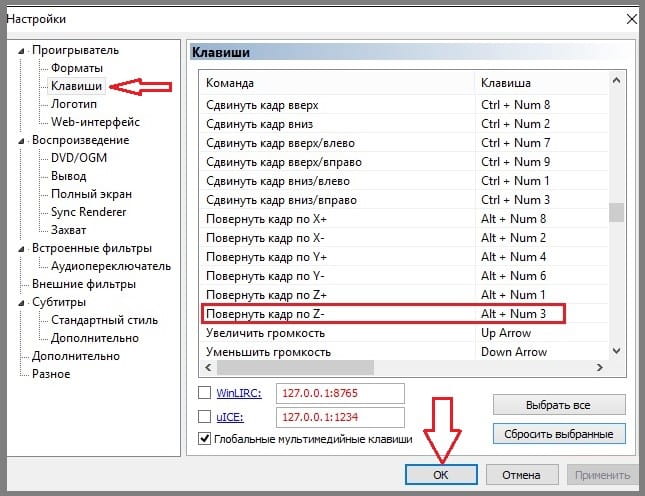This screenshot has height=496, width=645.
Task: Click the list scroll up arrow
Action: point(616,81)
